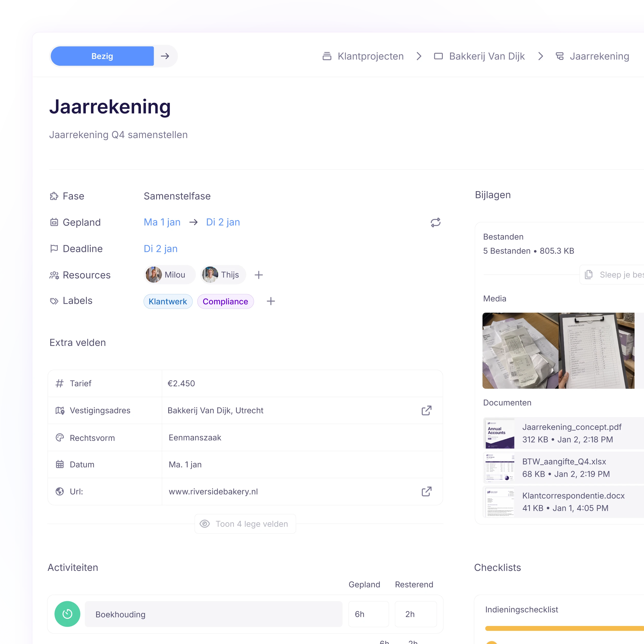Image resolution: width=644 pixels, height=644 pixels.
Task: Add a label with the plus icon
Action: [x=271, y=301]
